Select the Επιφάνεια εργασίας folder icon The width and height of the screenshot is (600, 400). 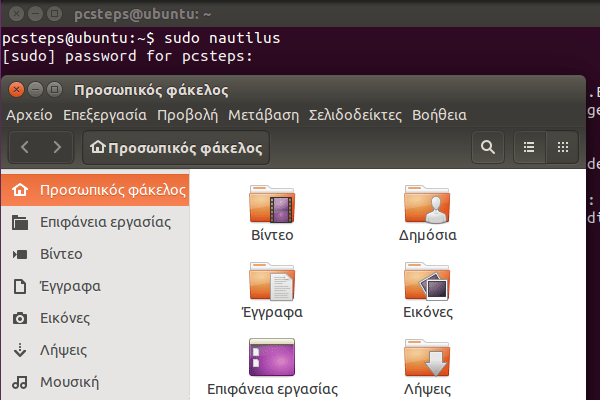272,357
